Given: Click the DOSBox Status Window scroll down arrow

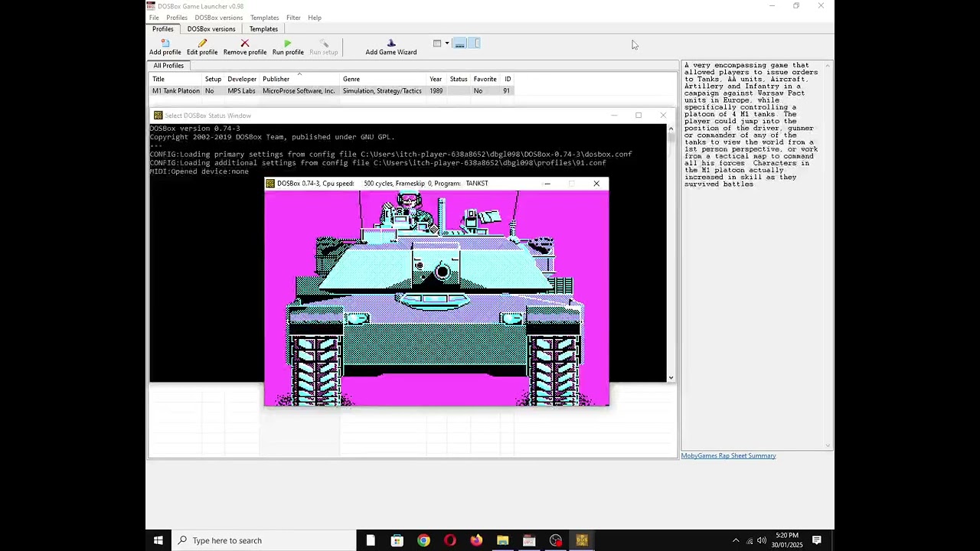Looking at the screenshot, I should [x=671, y=377].
